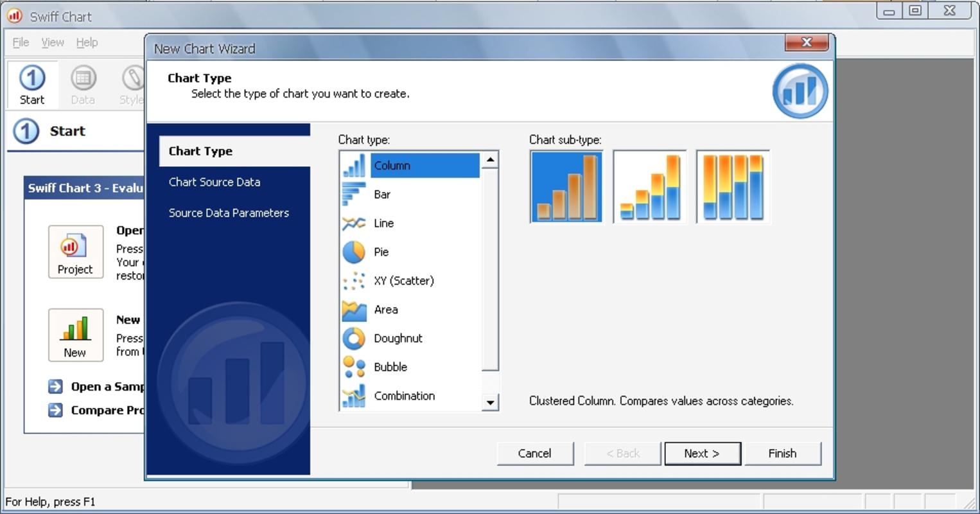Choose the Line chart icon
The image size is (980, 514).
[354, 223]
